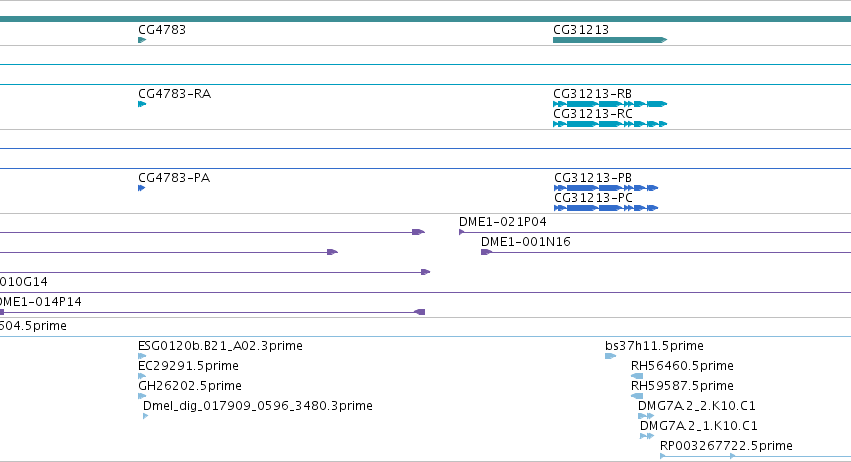
Task: Select the RP003267722.5prime label
Action: [x=726, y=446]
